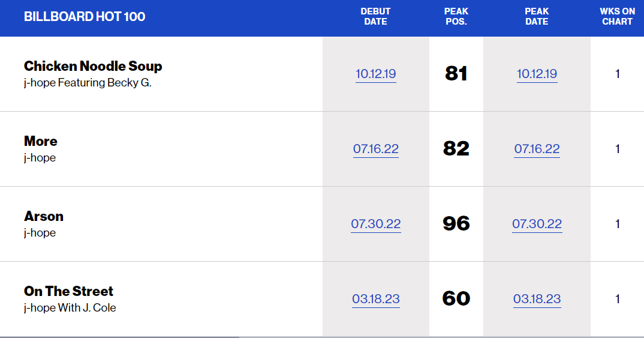Select the On The Street song title

pyautogui.click(x=68, y=291)
